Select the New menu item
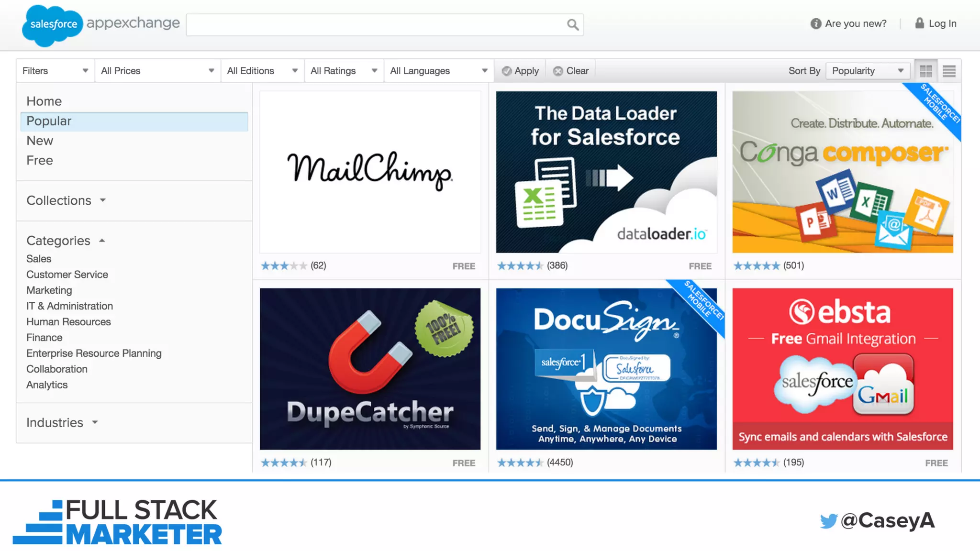Screen dimensions: 980x551 40,141
